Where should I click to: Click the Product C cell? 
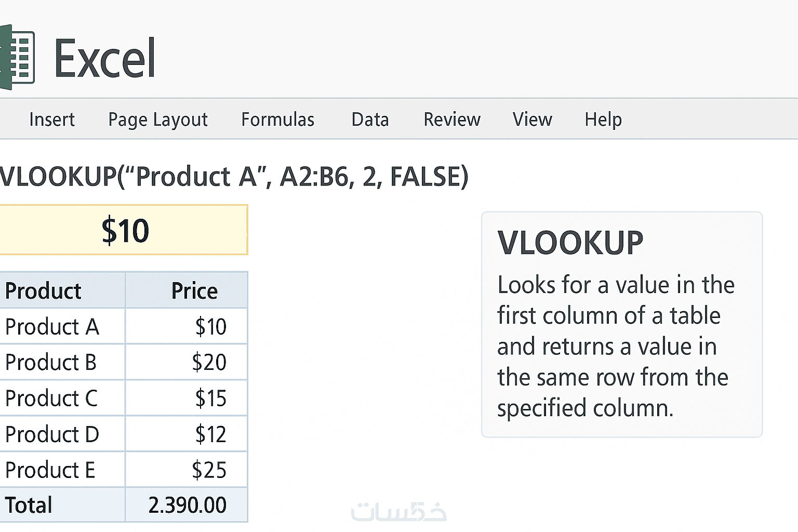[61, 398]
